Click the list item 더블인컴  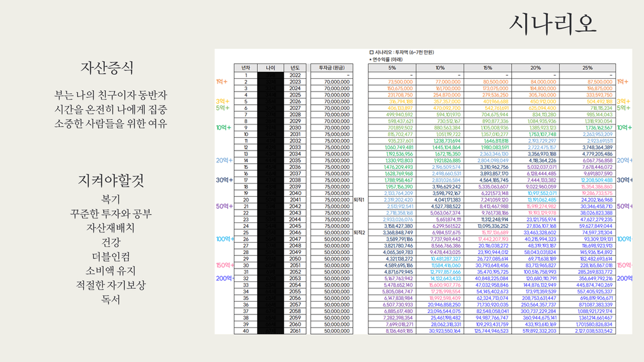tap(111, 257)
